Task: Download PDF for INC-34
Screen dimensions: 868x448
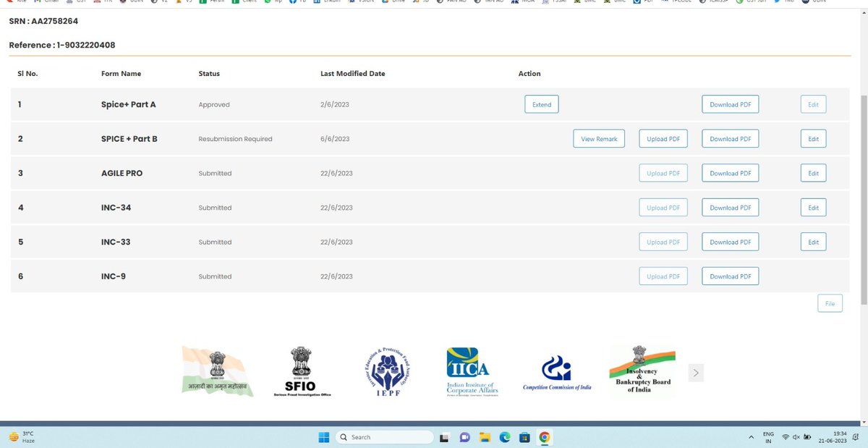Action: 731,208
